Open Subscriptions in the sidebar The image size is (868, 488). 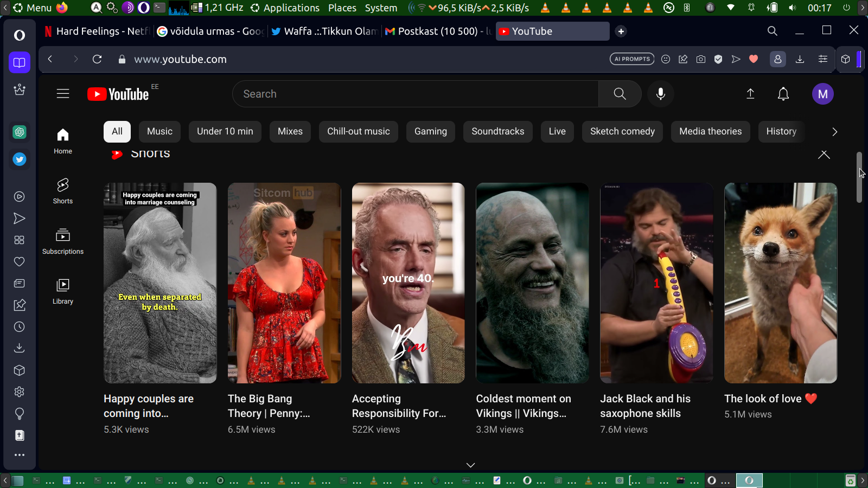63,241
